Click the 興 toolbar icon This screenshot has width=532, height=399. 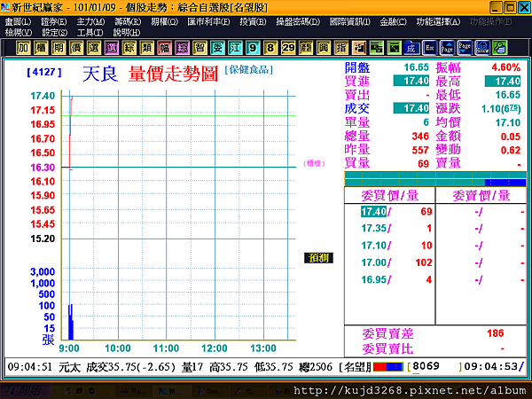click(x=324, y=48)
